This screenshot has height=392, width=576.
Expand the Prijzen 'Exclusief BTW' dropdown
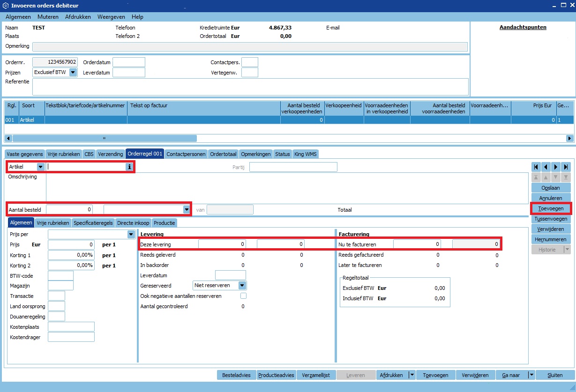tap(73, 72)
